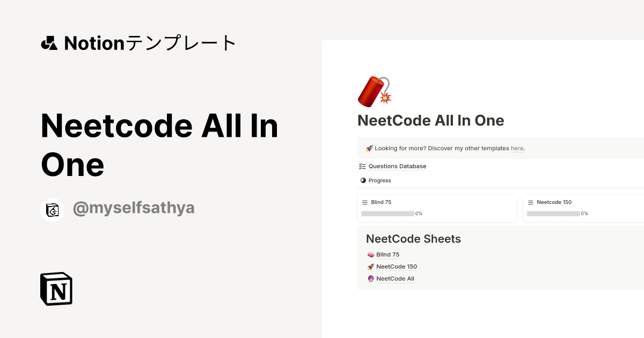Screen dimensions: 644x338
Task: Click the black Notion N logo at bottom left
Action: coord(56,289)
